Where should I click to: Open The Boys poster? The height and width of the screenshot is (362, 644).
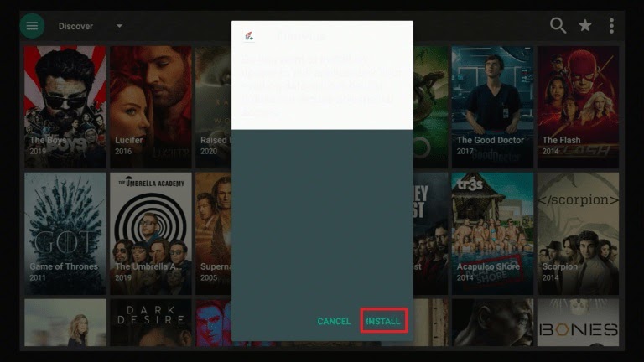65,106
